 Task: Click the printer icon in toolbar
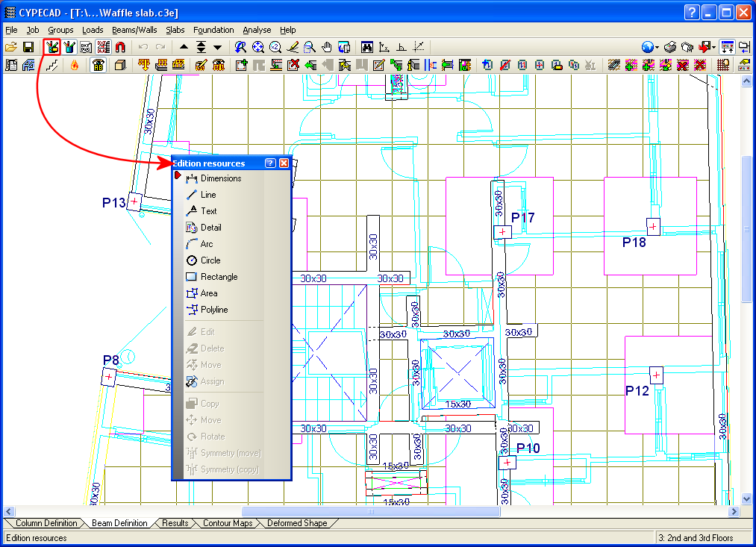click(x=670, y=47)
